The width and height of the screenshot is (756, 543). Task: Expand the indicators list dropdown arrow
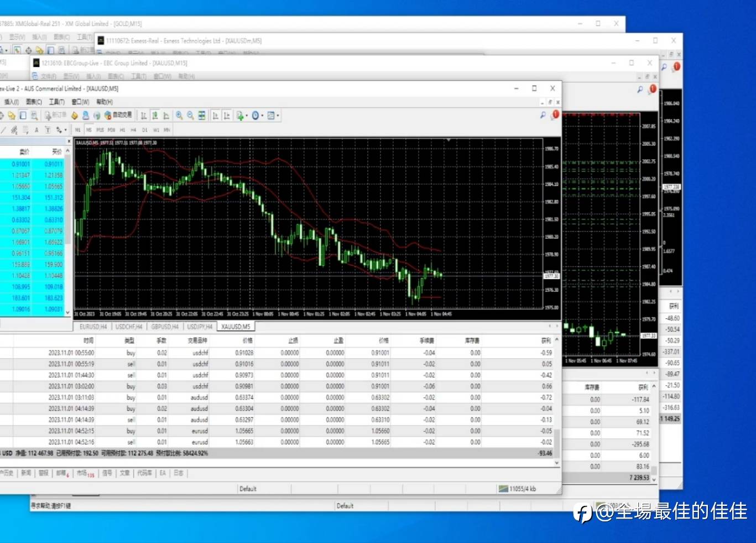246,116
